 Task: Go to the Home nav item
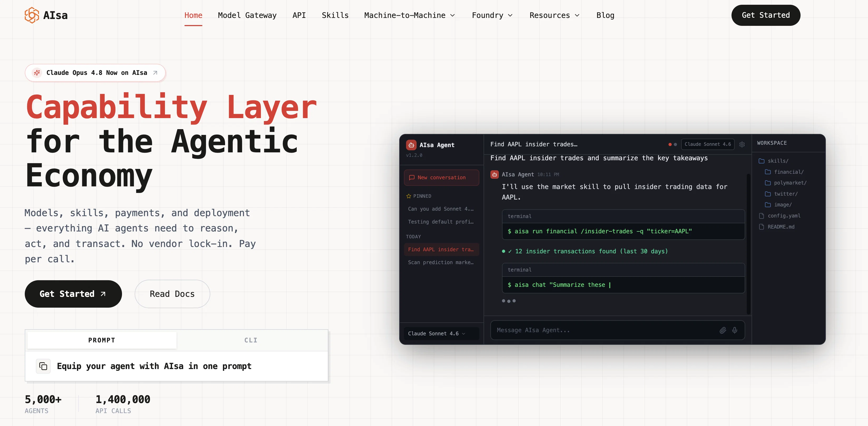193,15
